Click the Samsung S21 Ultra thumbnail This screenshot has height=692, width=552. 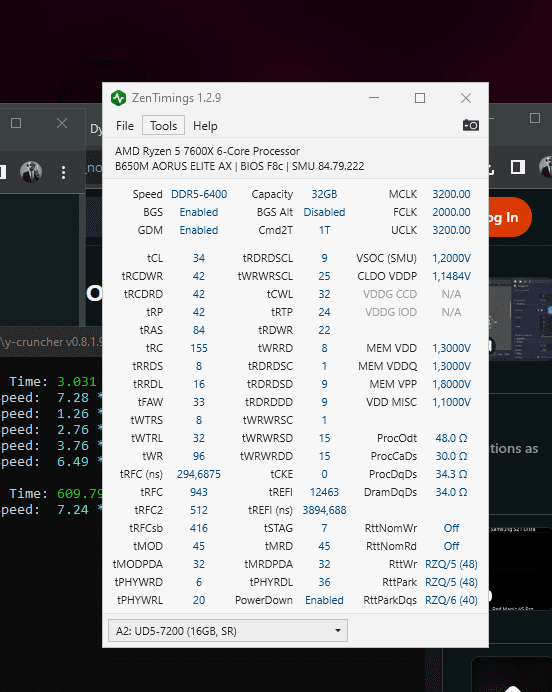coord(520,568)
